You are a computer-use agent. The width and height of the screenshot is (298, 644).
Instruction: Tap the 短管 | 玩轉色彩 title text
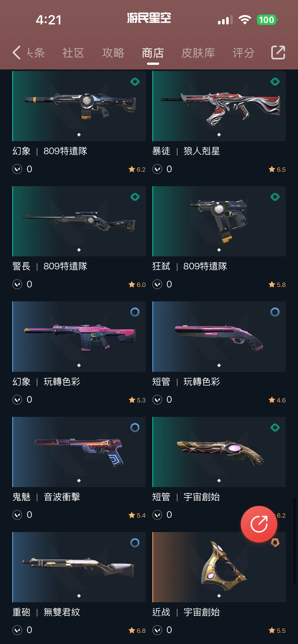[x=186, y=382]
